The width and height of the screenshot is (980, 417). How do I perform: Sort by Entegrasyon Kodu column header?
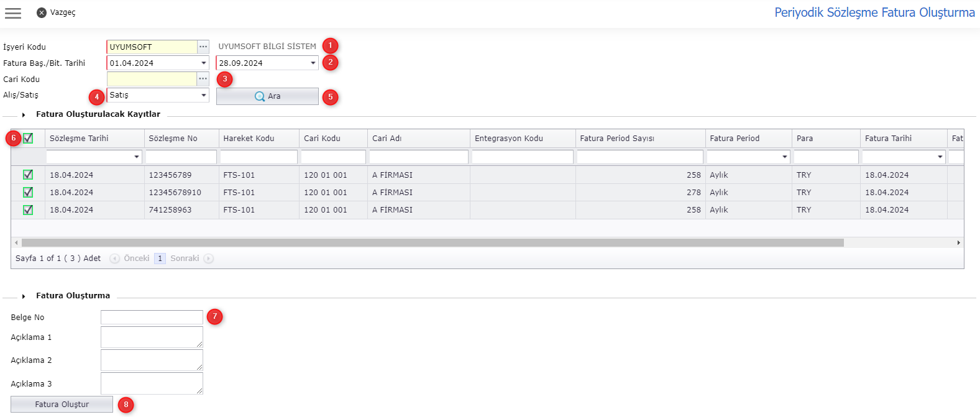click(523, 138)
